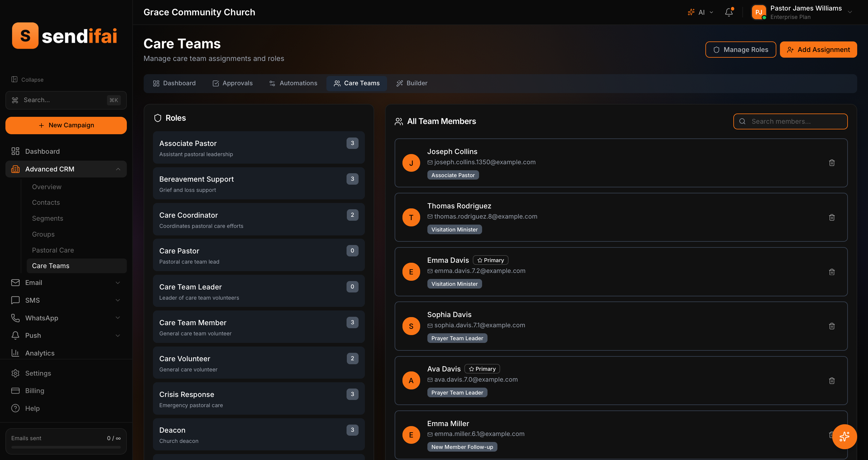This screenshot has width=868, height=460.
Task: Open the AI dropdown in header
Action: coord(701,12)
